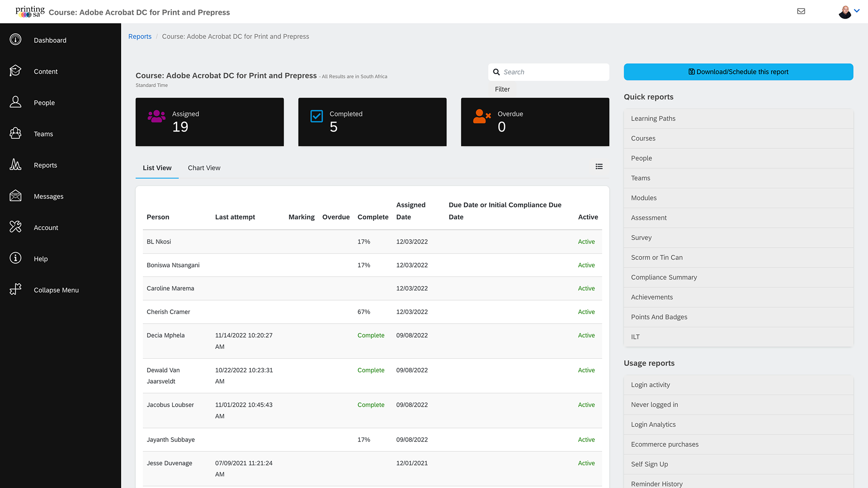Open the Reminder History report

[738, 482]
